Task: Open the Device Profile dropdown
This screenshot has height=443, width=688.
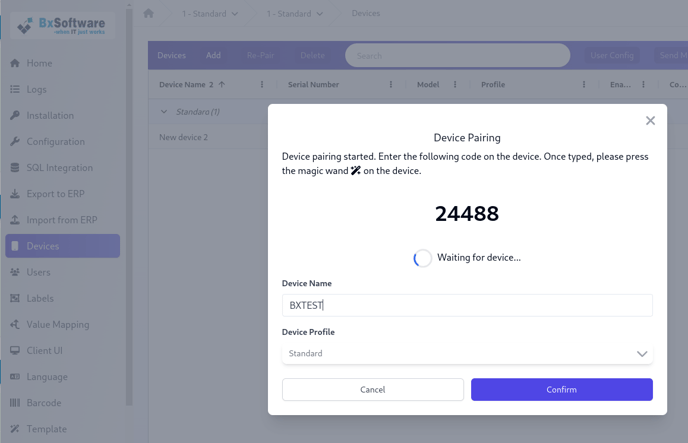Action: coord(467,353)
